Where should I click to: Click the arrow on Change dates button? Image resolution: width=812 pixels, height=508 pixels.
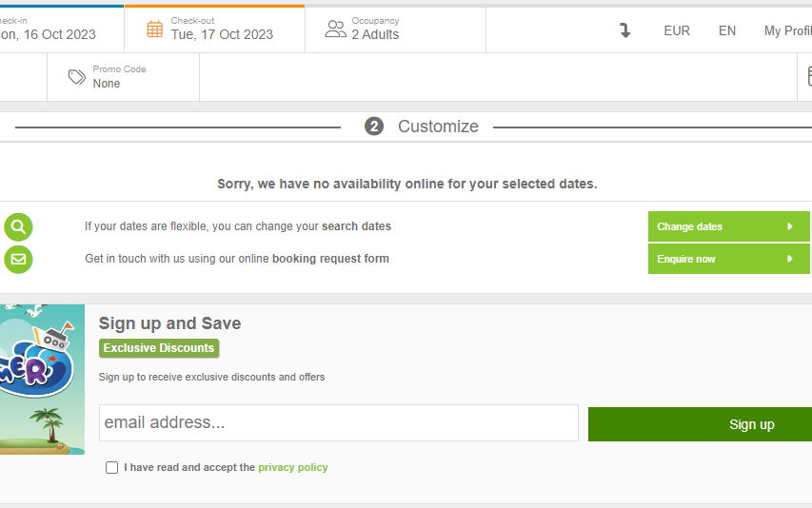(790, 226)
